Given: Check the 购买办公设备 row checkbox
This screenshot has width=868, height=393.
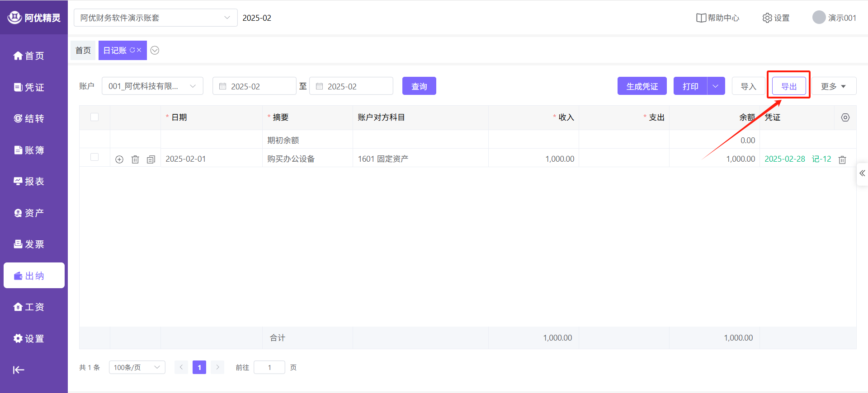Looking at the screenshot, I should click(94, 157).
